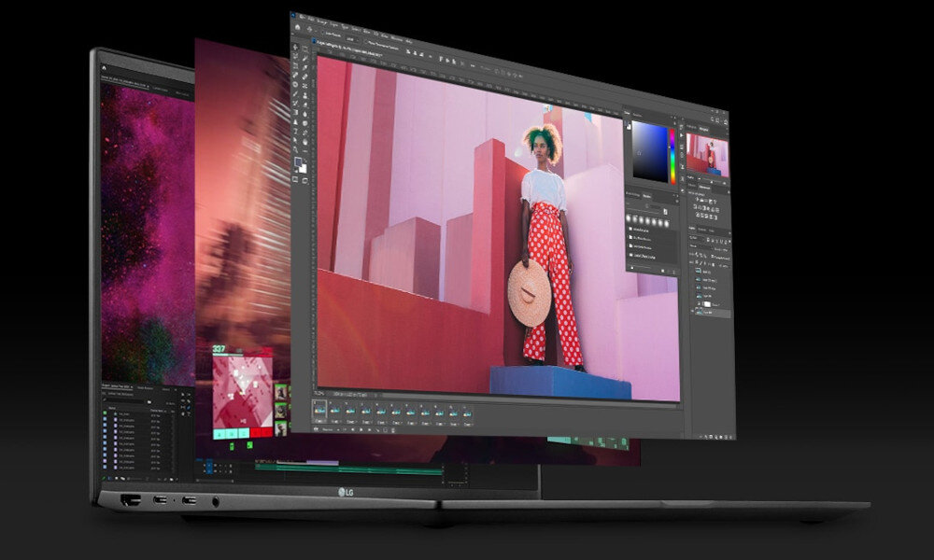Expand the Wet Media Brushes folder
934x560 pixels.
coord(642,247)
